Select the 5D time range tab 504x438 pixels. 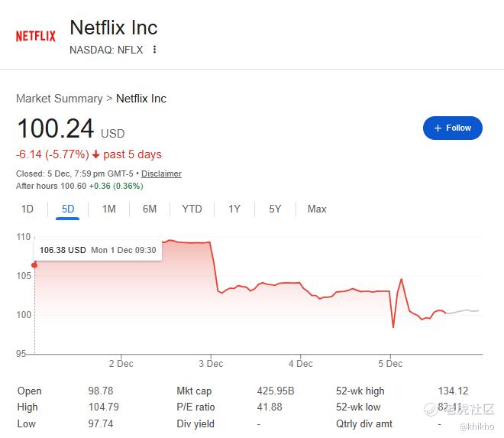tap(68, 209)
